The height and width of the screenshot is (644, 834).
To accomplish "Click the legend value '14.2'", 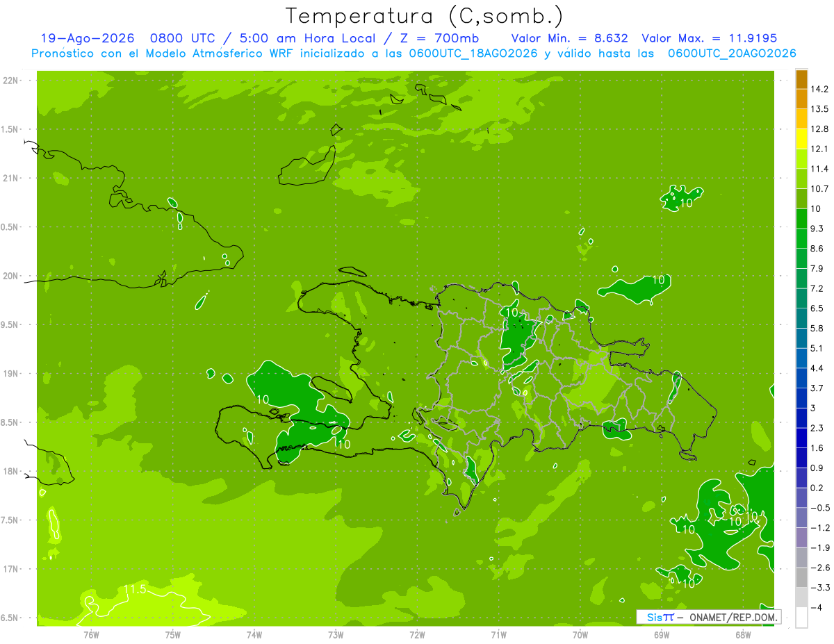I will [820, 89].
